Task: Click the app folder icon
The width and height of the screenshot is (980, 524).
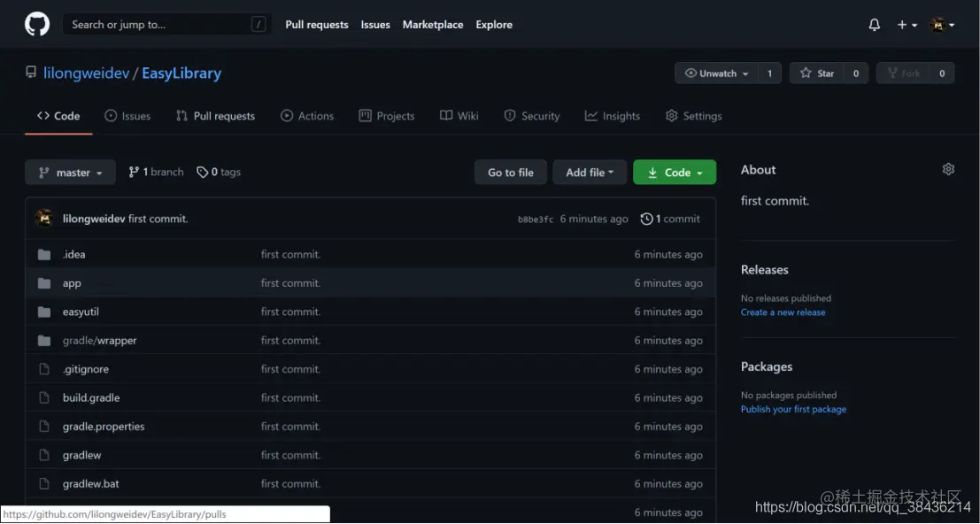Action: click(x=43, y=283)
